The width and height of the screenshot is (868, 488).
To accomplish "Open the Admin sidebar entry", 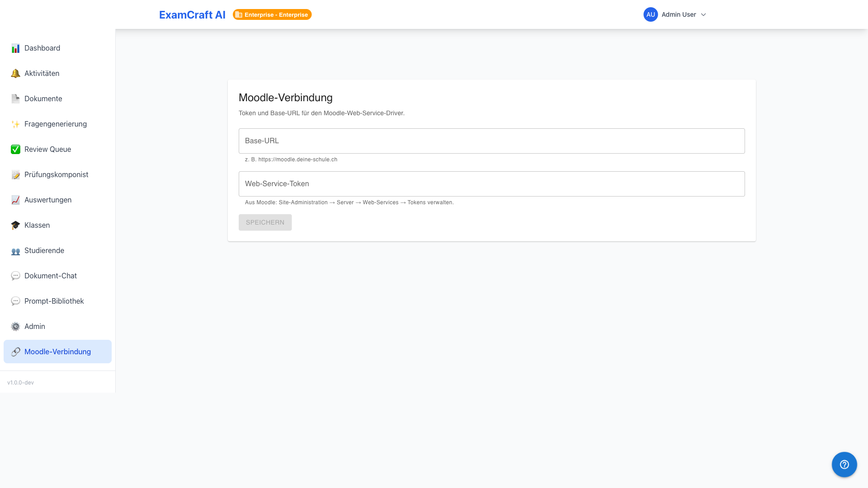I will click(x=57, y=326).
